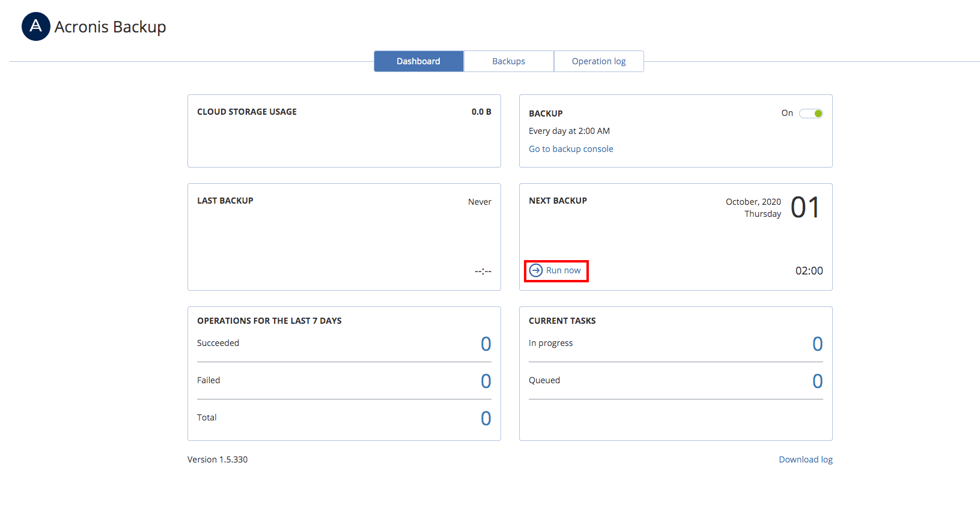Click the Never last backup value
The height and width of the screenshot is (516, 980).
tap(479, 202)
